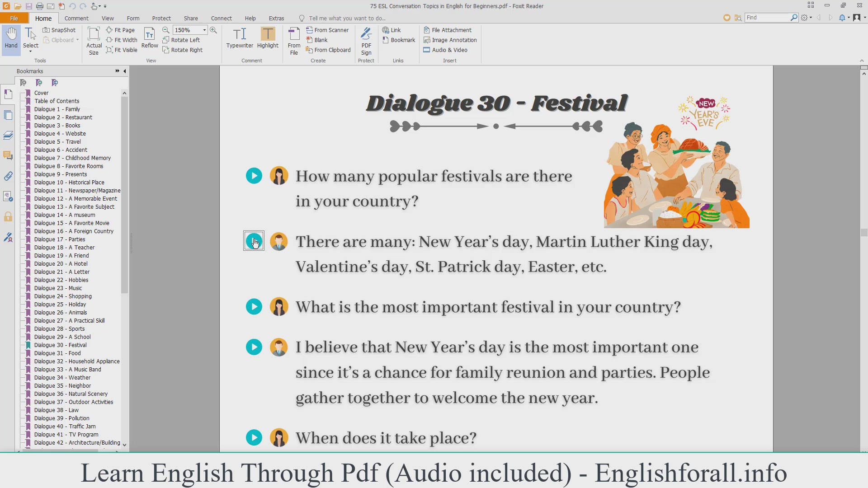The height and width of the screenshot is (488, 868).
Task: Open bookmark Dialogue 31 - Food
Action: click(57, 353)
